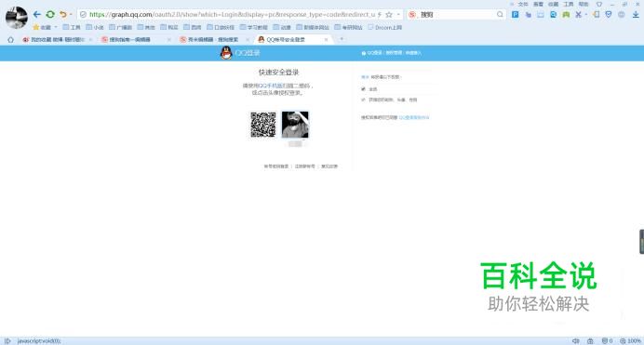Open the dropdown beside the undo arrow
Screen dimensions: 644x345
[x=71, y=14]
